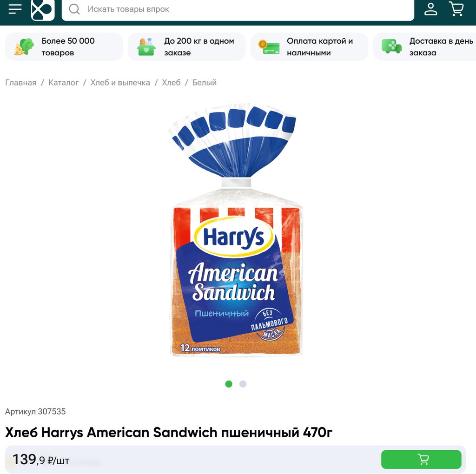Select the first green carousel dot
Viewport: 476px width, 474px height.
[229, 384]
